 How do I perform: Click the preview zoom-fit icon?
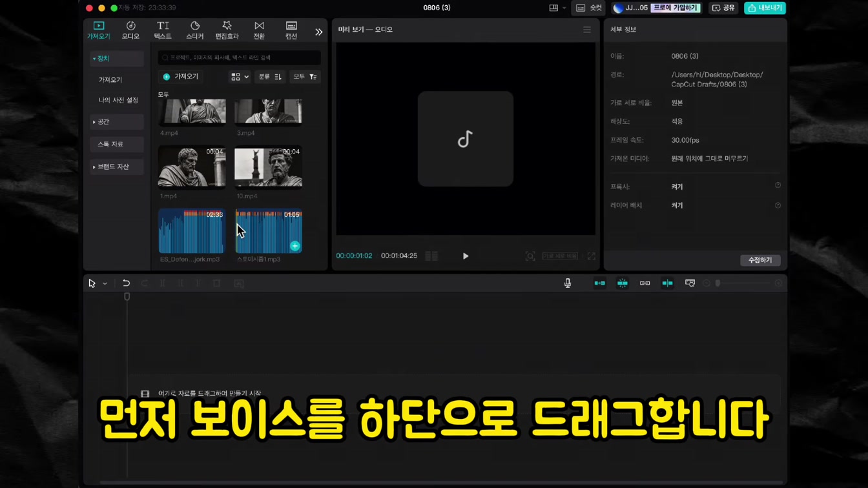[x=530, y=256]
